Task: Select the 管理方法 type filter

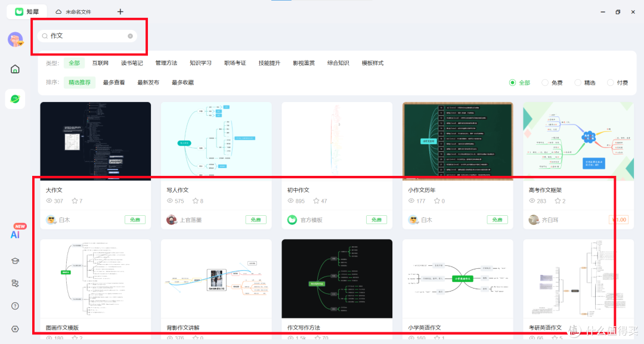Action: click(x=166, y=63)
